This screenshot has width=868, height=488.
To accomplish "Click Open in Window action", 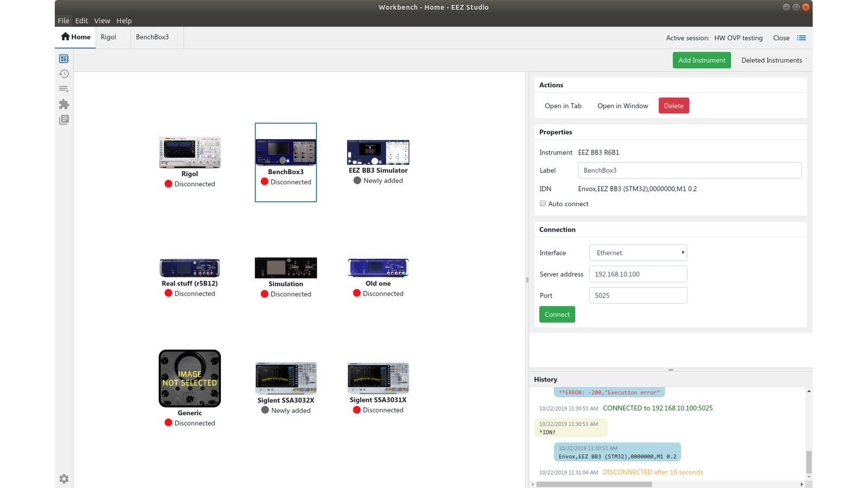I will pyautogui.click(x=623, y=106).
